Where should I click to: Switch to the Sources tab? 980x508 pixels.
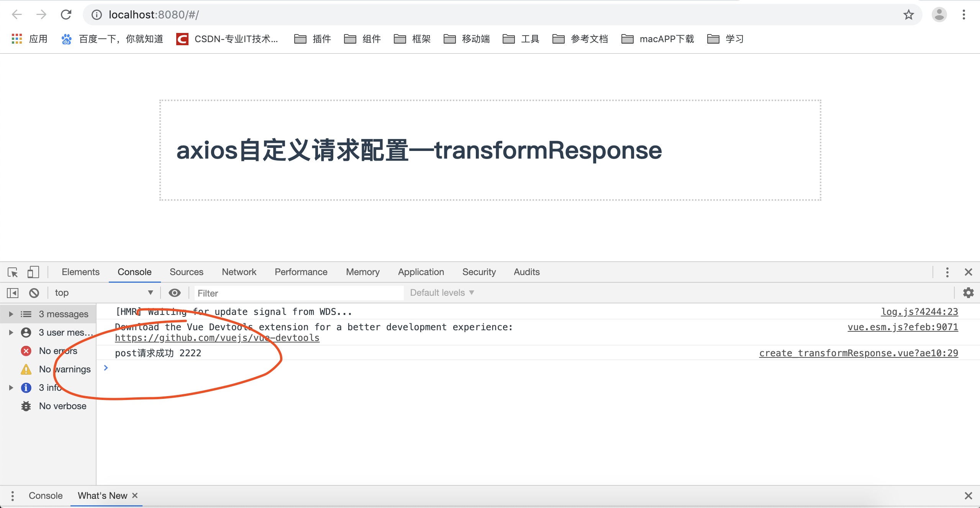(x=186, y=272)
